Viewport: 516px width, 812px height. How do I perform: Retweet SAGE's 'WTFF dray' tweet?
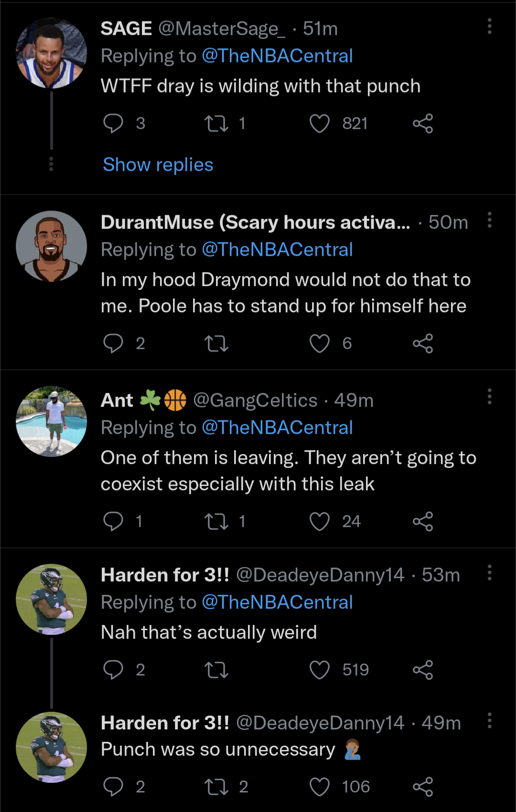click(x=216, y=124)
